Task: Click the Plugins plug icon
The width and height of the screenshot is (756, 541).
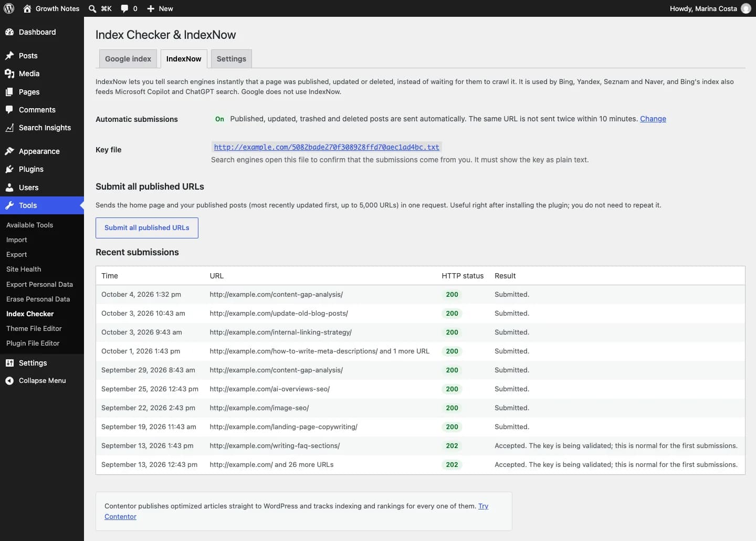Action: point(9,169)
